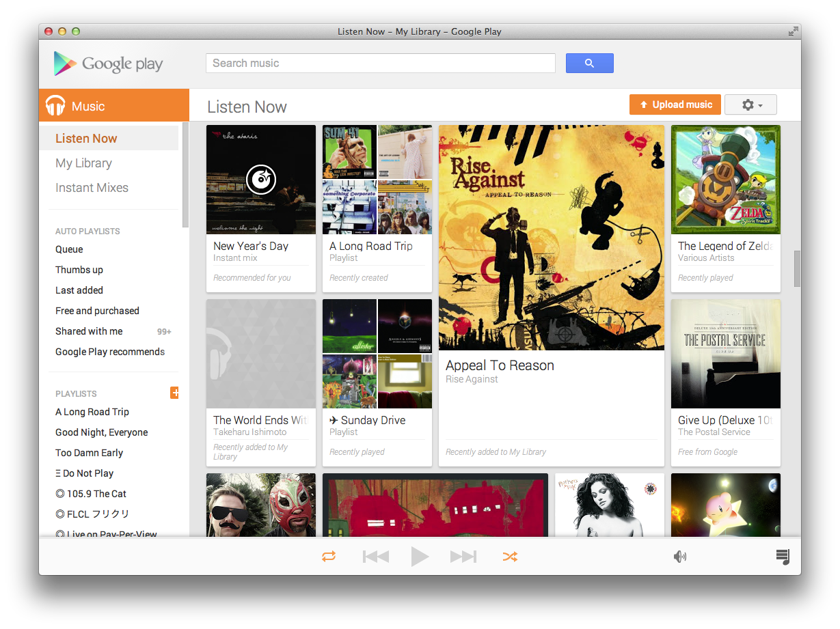840x629 pixels.
Task: Open Too Damn Early playlist
Action: 90,453
